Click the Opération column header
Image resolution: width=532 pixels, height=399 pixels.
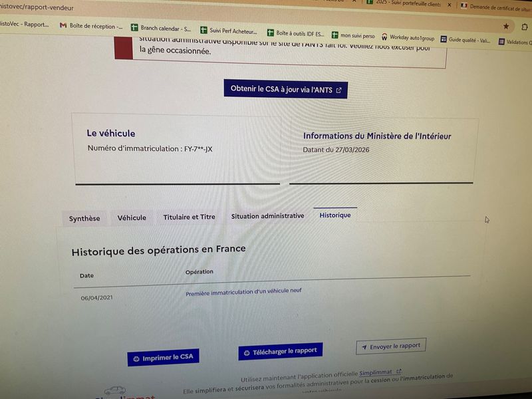[199, 272]
